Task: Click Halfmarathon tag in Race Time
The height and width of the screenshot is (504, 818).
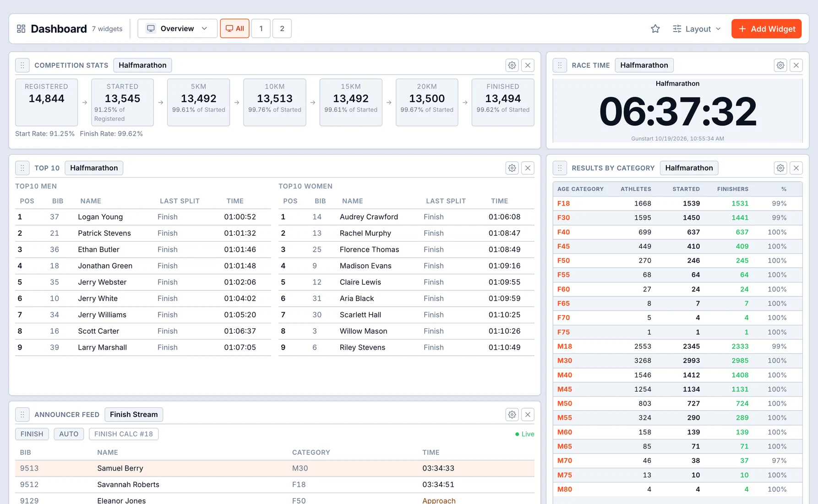Action: 644,65
